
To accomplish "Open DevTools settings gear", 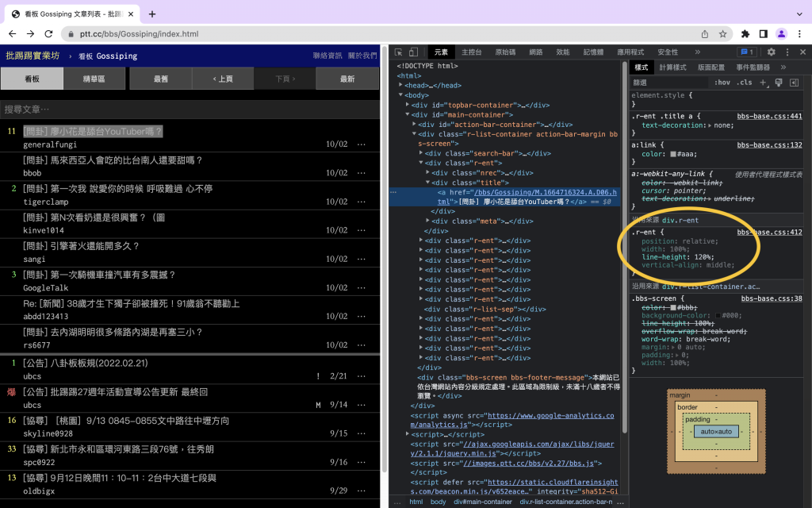I will click(771, 52).
